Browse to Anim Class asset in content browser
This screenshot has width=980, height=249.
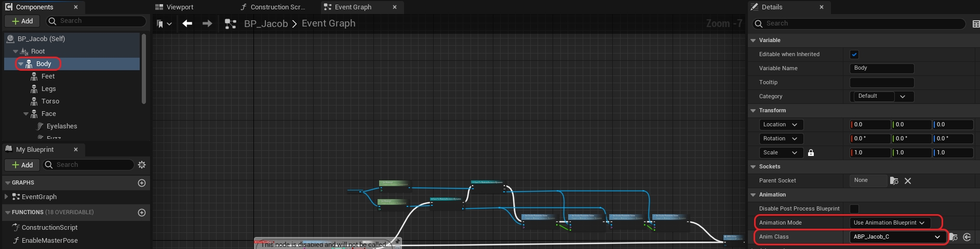coord(954,237)
